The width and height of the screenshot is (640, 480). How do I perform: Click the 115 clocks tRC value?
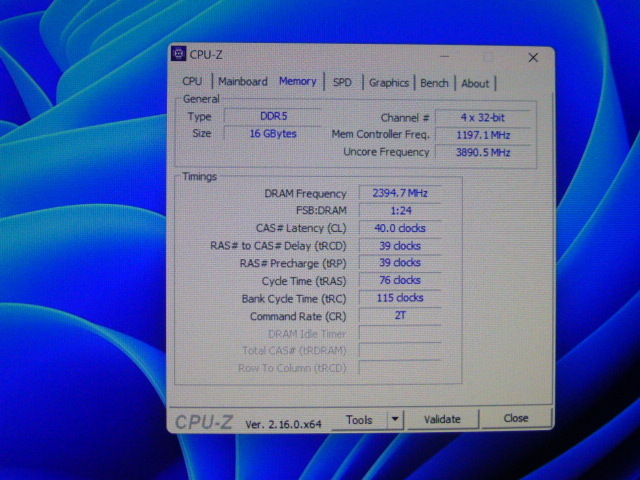[x=400, y=298]
